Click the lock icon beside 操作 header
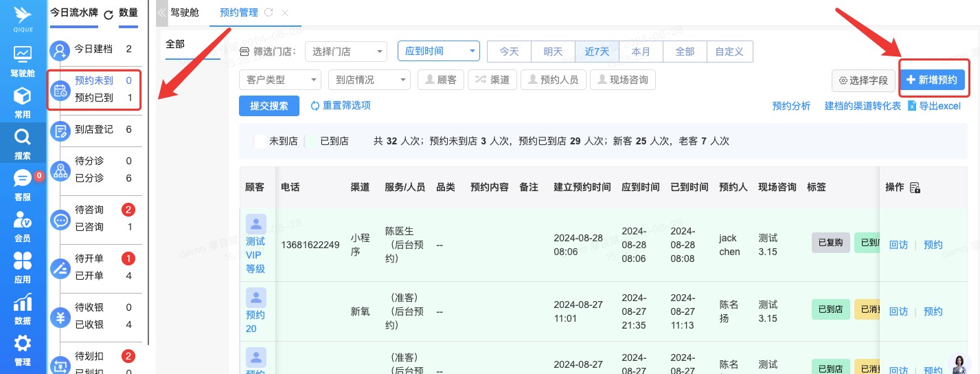Screen dimensions: 980x374 (x=915, y=188)
